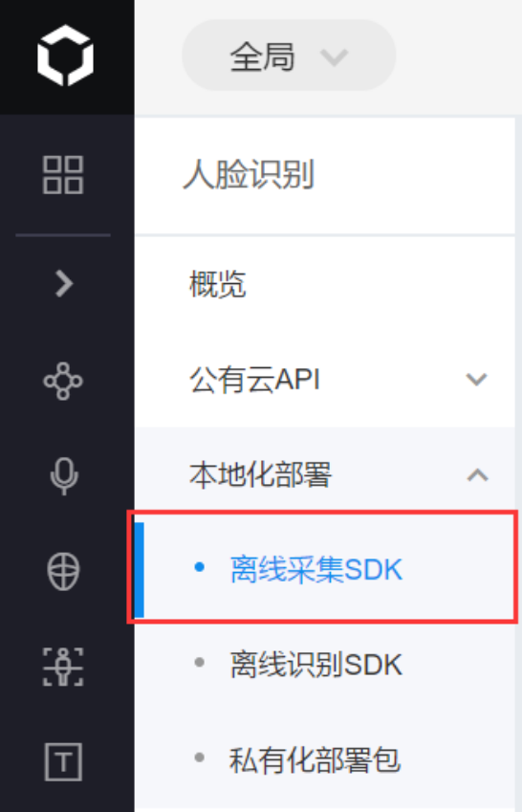The height and width of the screenshot is (812, 522).
Task: Open the 全局 region dropdown
Action: [x=289, y=55]
